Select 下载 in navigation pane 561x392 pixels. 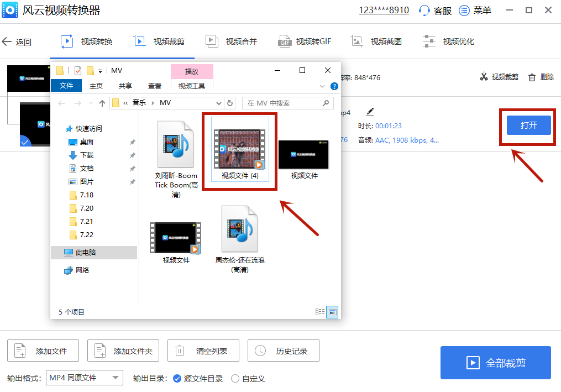point(81,155)
